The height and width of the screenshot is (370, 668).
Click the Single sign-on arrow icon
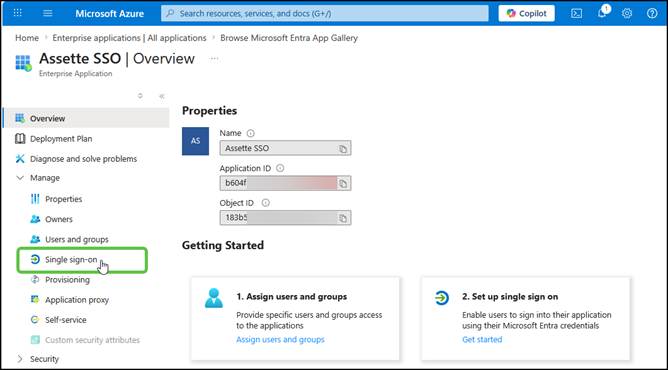(35, 259)
